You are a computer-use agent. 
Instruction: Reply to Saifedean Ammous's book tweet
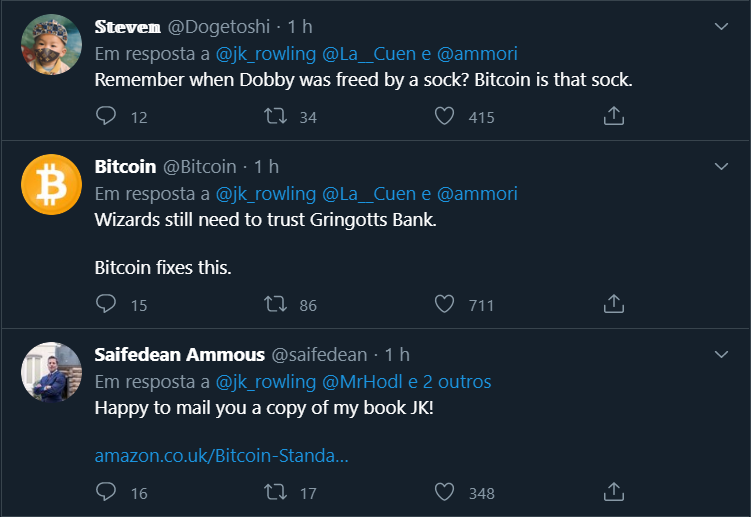107,492
